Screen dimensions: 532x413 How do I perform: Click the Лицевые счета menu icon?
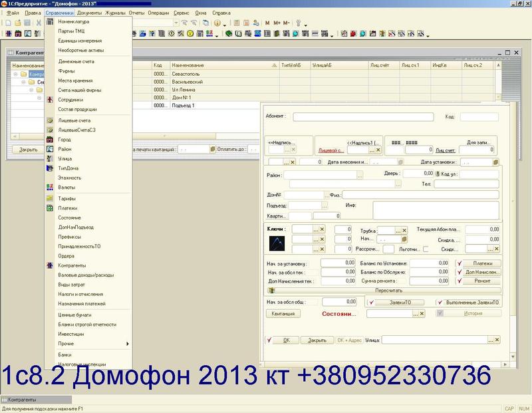click(x=51, y=120)
